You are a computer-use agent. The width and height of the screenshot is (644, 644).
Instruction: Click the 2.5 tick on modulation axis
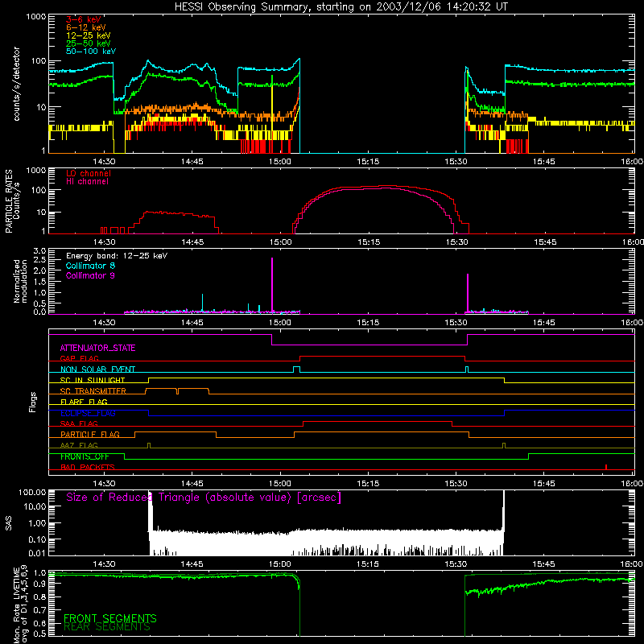[39, 260]
